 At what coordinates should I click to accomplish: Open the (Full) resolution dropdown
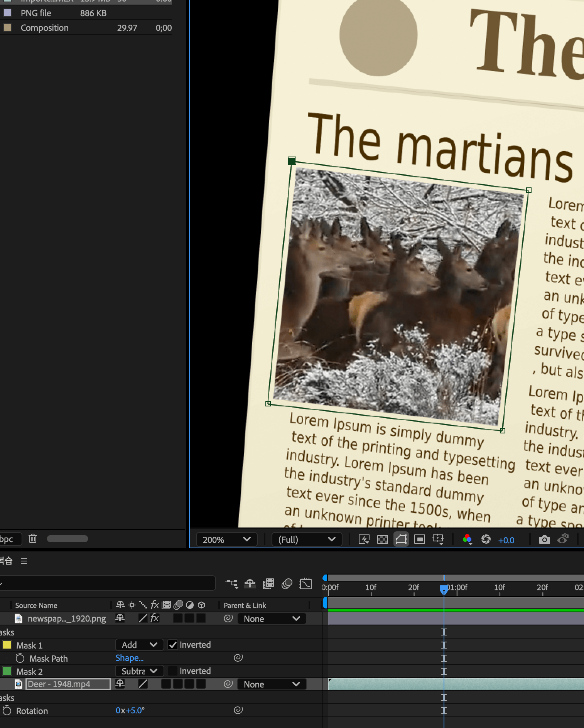(x=307, y=539)
